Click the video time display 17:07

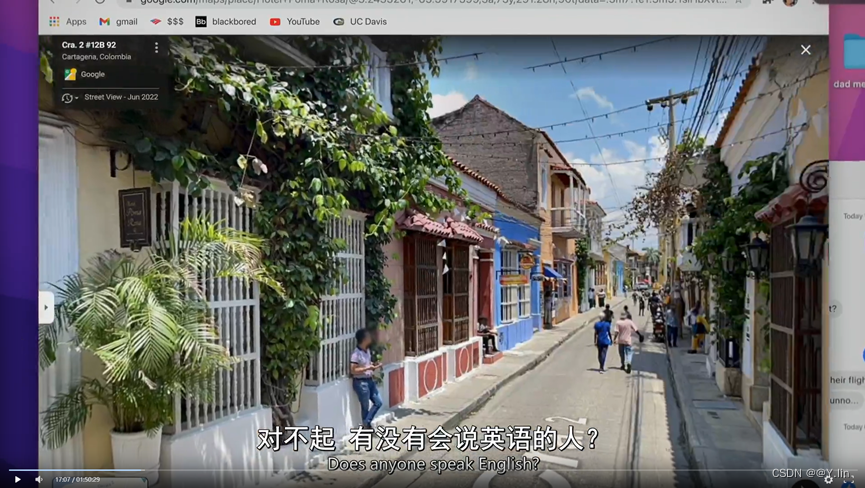pos(77,480)
